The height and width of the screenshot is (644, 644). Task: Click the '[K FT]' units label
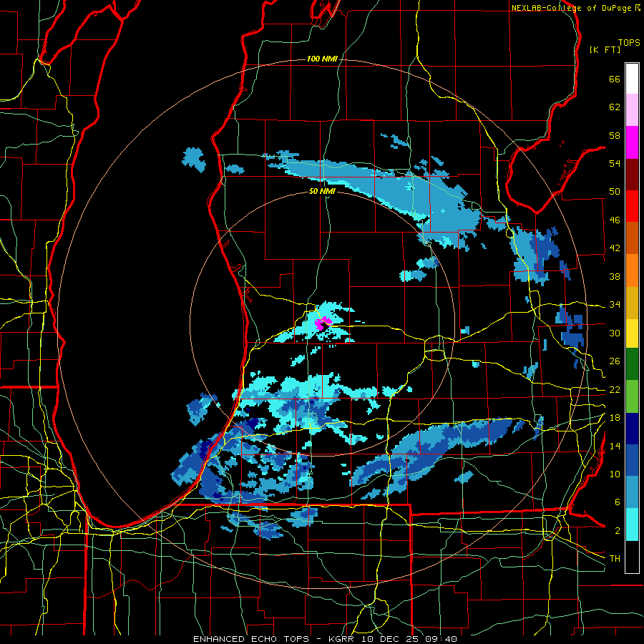(x=605, y=50)
